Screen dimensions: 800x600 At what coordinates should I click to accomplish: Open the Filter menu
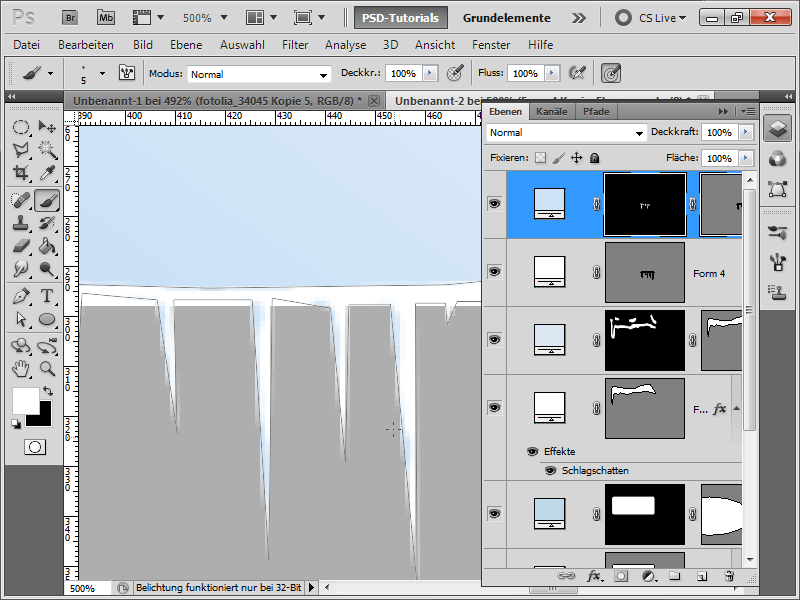click(295, 45)
